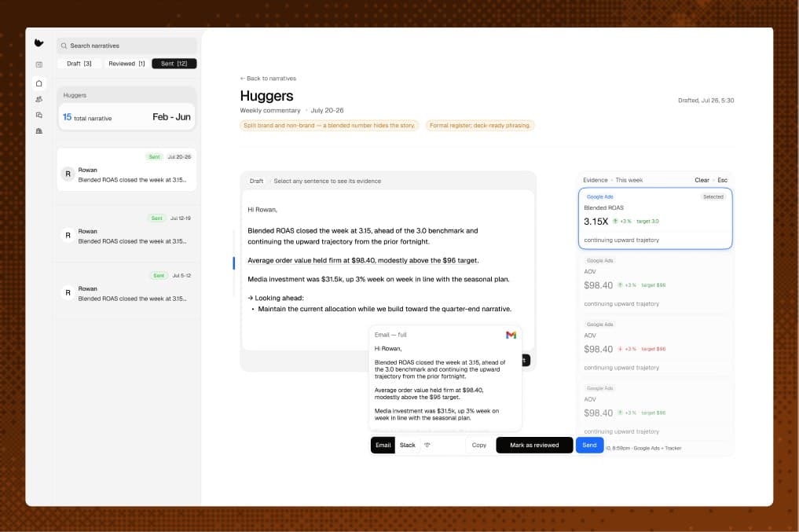Switch to the Draft [3] tab
Screen dimensions: 799x532
tap(79, 64)
